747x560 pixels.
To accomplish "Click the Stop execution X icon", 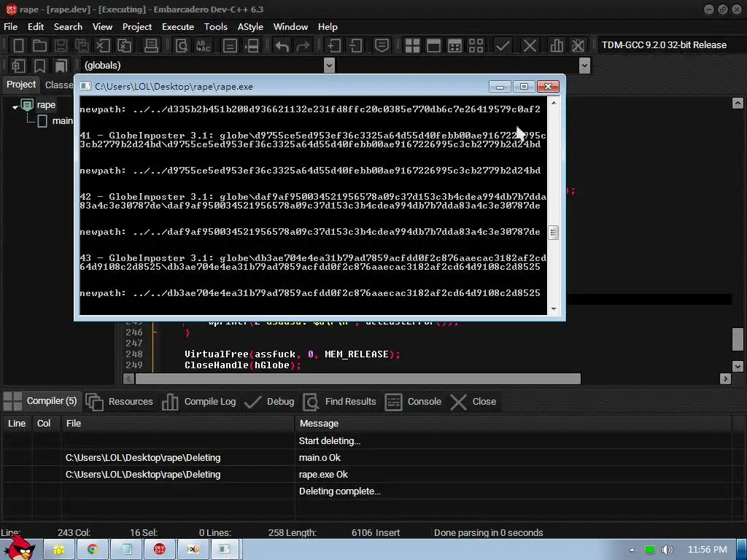I will pos(530,46).
